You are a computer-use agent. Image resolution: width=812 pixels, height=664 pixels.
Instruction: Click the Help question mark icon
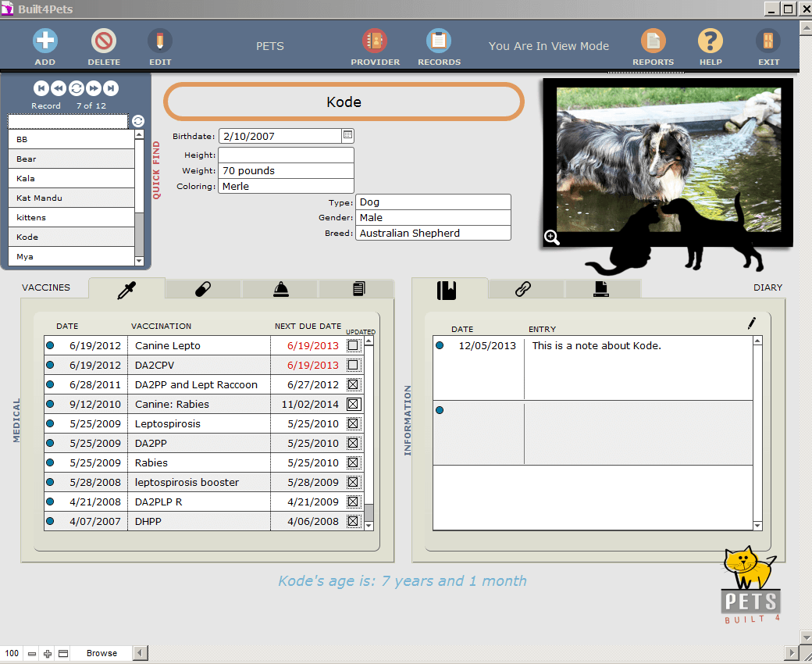(710, 41)
